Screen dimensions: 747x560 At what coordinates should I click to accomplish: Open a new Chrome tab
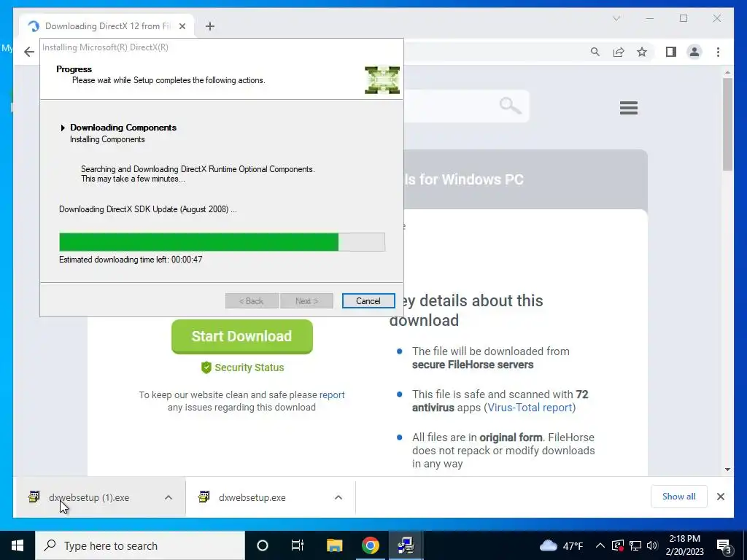tap(210, 26)
